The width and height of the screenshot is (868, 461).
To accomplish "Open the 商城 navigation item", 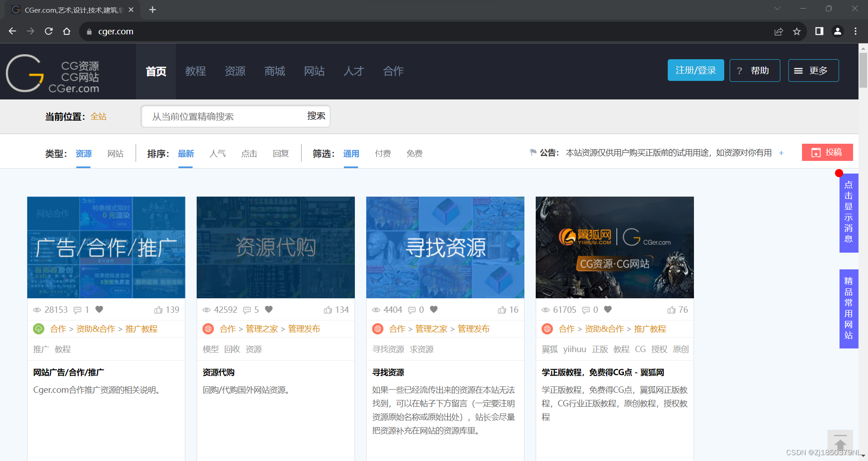I will coord(275,71).
